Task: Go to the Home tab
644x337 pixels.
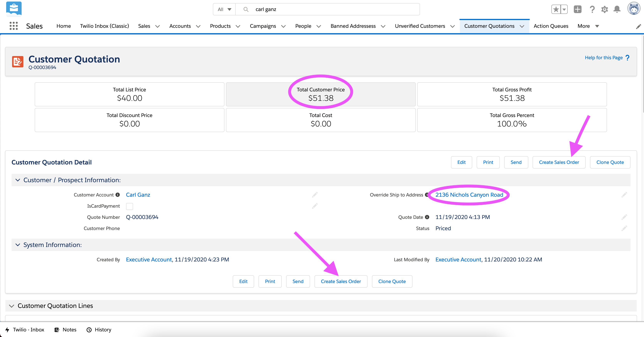Action: [x=63, y=26]
